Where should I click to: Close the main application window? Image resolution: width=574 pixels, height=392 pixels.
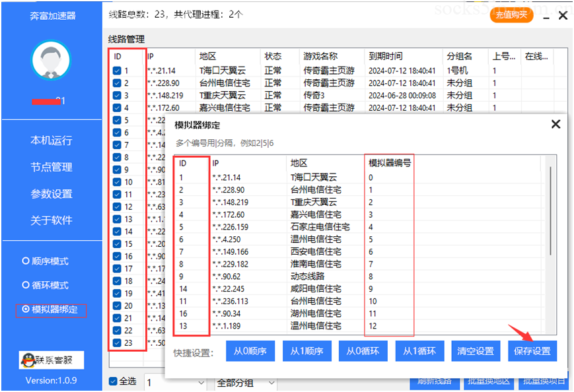pos(563,15)
